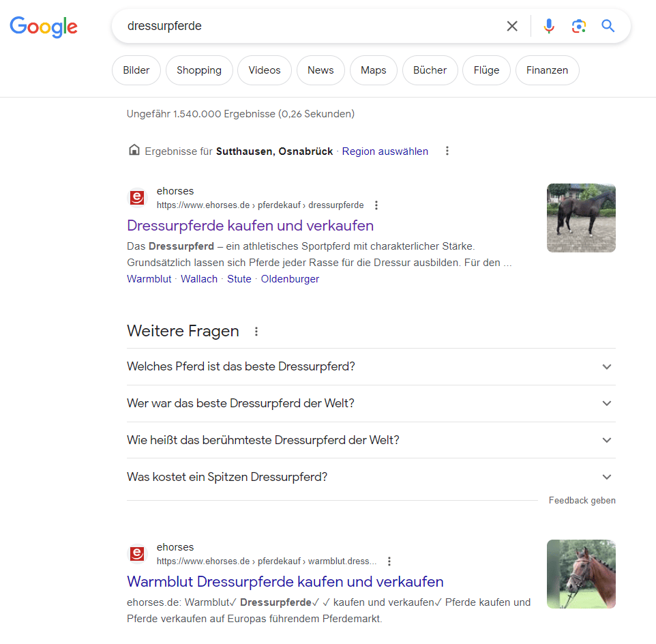Expand 'Was kostet ein Spitzen Dressurpferd?'

click(606, 476)
